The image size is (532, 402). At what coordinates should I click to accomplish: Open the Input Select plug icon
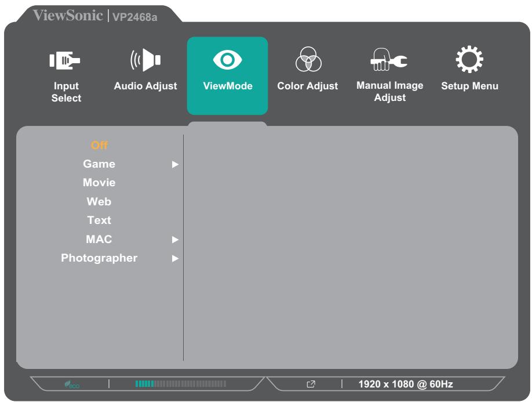(x=65, y=60)
